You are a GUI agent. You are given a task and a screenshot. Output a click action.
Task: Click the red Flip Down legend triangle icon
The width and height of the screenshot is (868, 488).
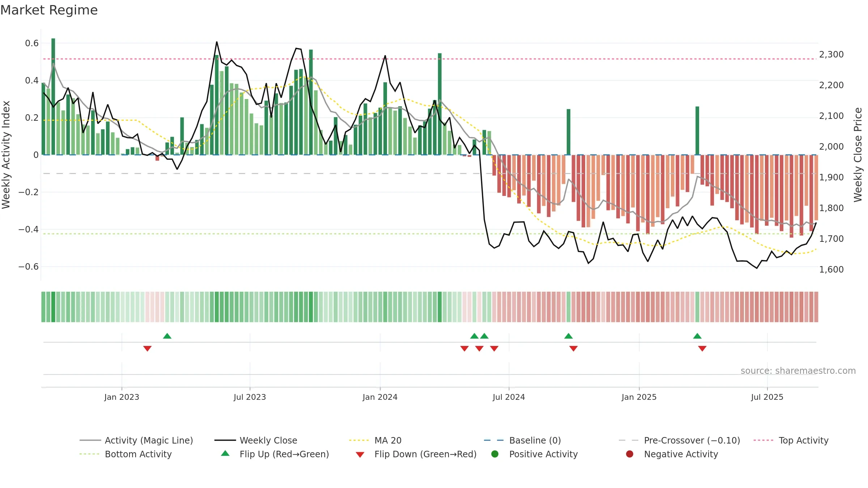point(360,455)
